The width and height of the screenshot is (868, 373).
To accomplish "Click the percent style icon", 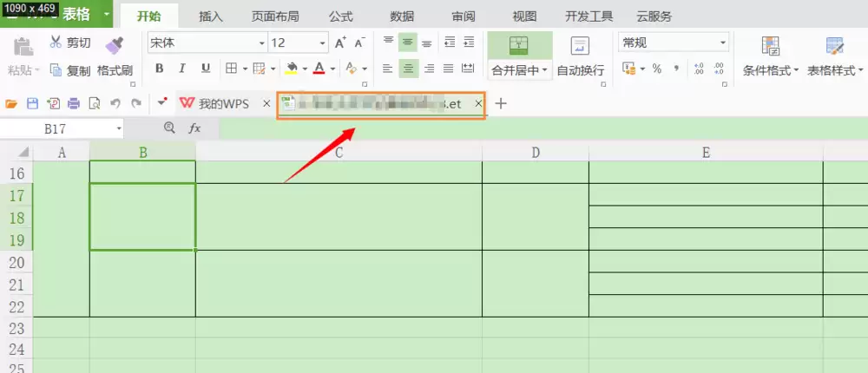I will 656,69.
